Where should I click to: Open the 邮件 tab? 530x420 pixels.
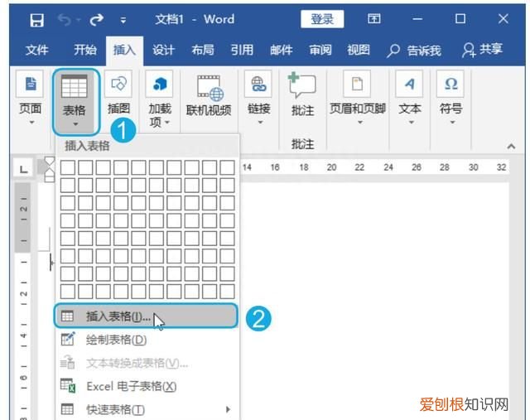(x=282, y=51)
